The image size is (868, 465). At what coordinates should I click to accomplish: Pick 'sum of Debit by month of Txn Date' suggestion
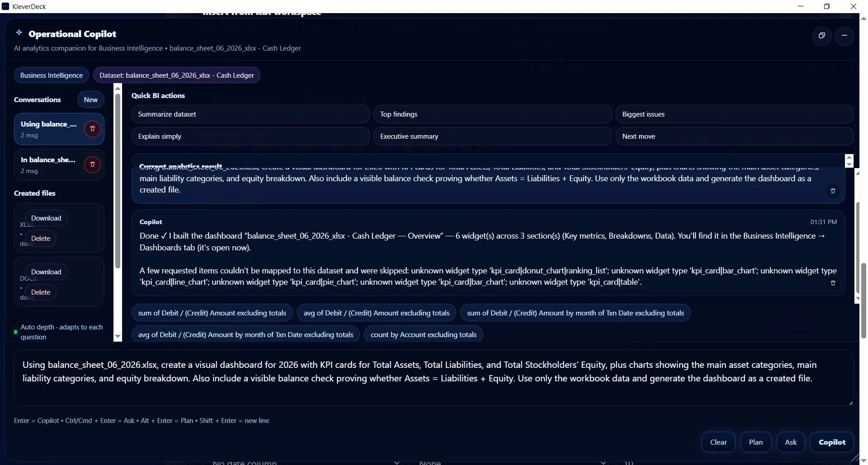[575, 313]
